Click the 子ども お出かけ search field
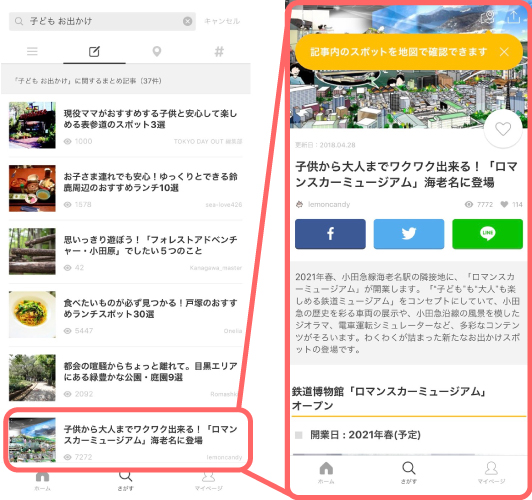 [102, 21]
